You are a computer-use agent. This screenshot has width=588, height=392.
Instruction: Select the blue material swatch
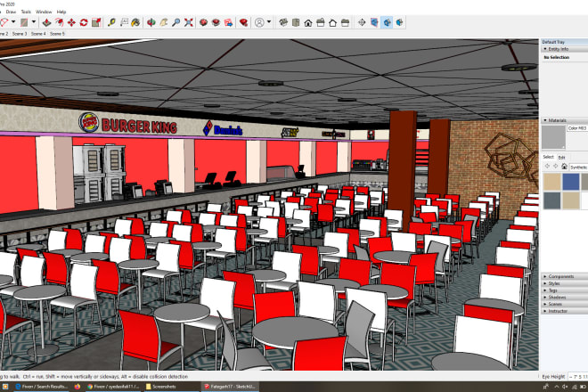tap(571, 182)
